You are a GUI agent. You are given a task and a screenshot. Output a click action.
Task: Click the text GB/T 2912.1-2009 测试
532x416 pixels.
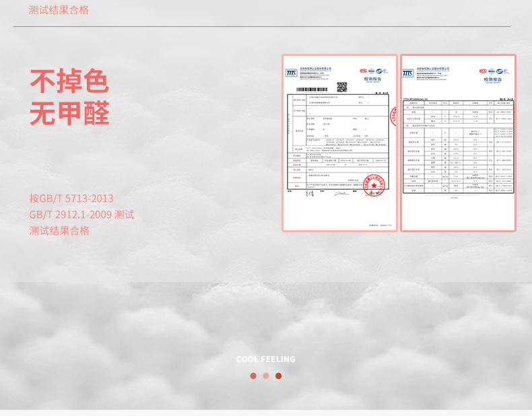(81, 215)
